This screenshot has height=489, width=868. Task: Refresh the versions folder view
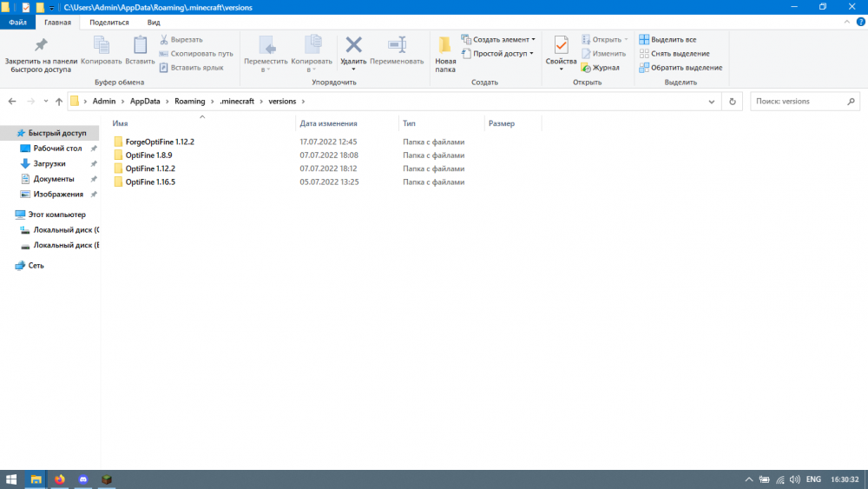733,102
